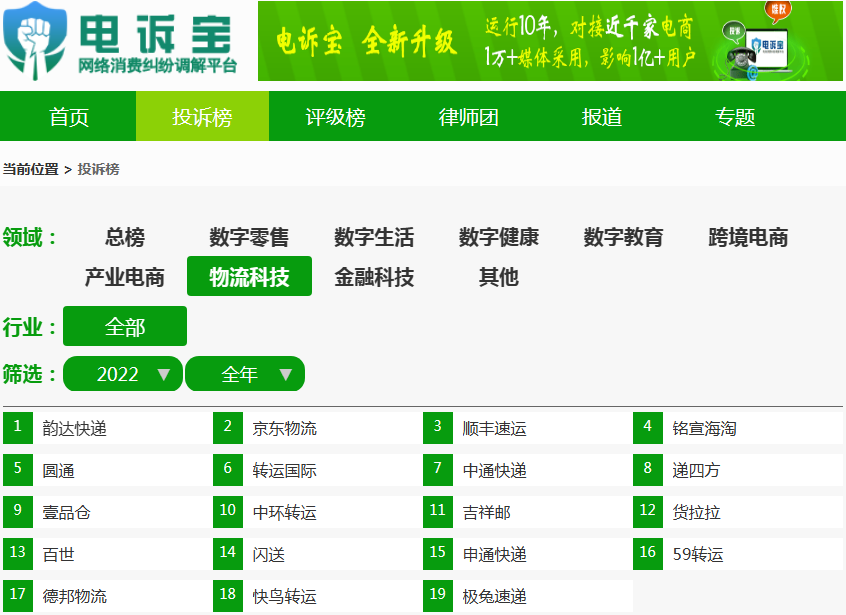Viewport: 846px width, 615px height.
Task: Select the 跨境电商 domain filter
Action: [x=748, y=237]
